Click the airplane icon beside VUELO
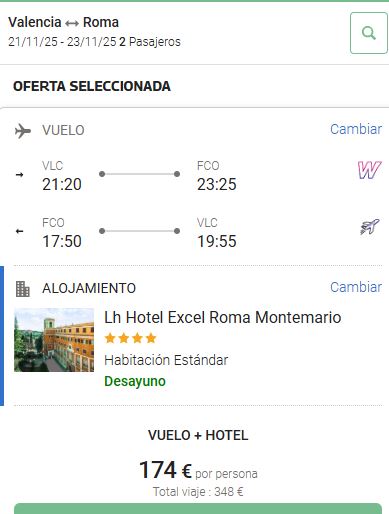The image size is (389, 514). pyautogui.click(x=23, y=131)
